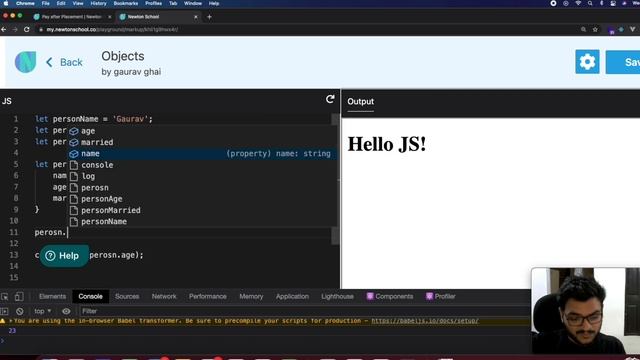Expand the Babel warning message arrow
The width and height of the screenshot is (640, 360).
(x=11, y=321)
